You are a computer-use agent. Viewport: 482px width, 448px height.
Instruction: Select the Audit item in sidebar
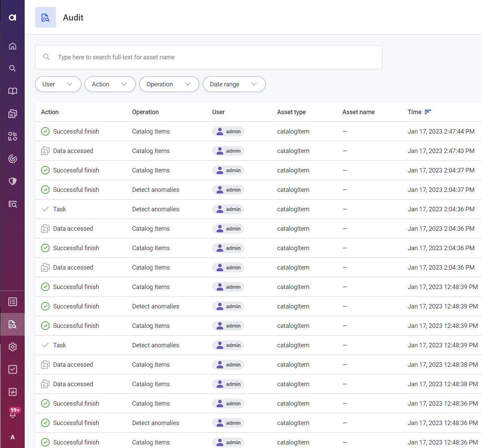(x=13, y=324)
